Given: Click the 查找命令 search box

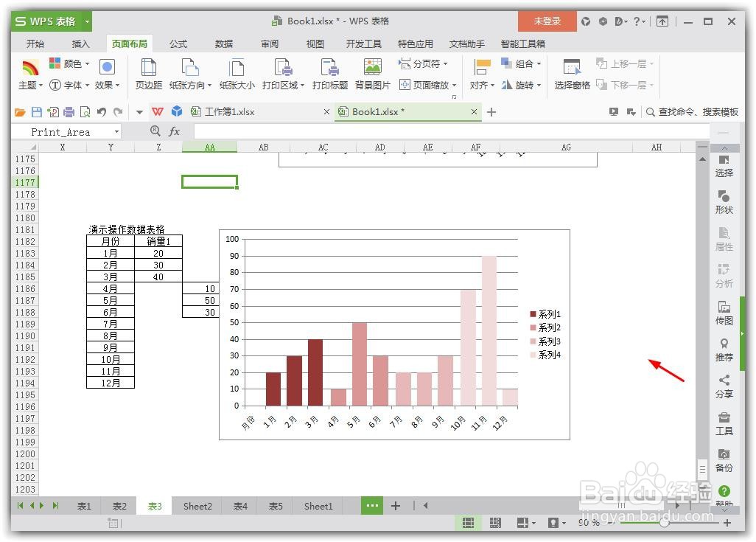Looking at the screenshot, I should [x=692, y=112].
